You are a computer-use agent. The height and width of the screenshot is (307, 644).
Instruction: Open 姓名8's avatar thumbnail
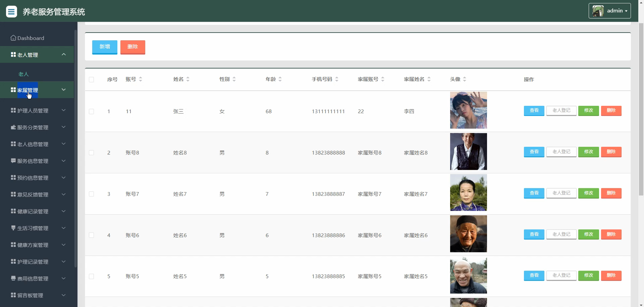coord(469,151)
